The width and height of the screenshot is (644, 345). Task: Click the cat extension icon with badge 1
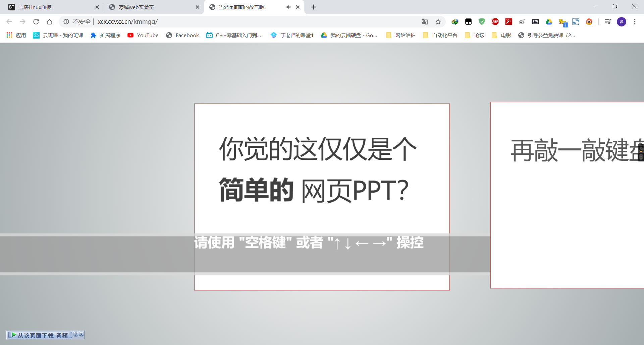[562, 22]
